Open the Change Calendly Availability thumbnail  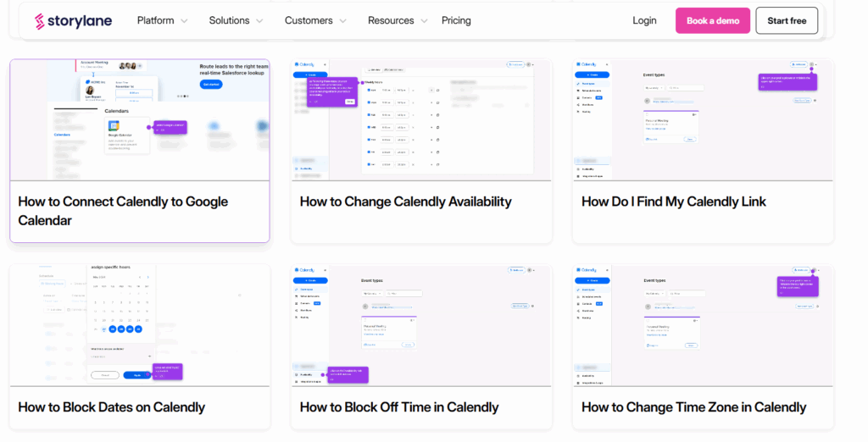421,120
